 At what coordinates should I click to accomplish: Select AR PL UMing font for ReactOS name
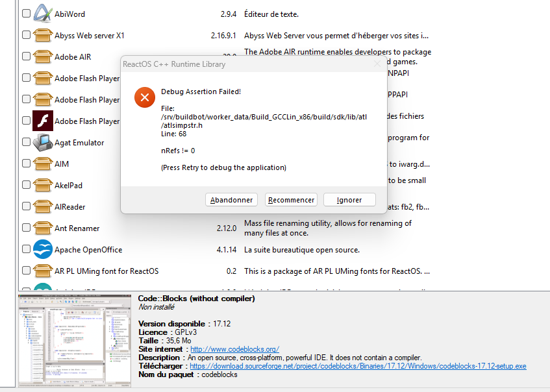point(106,271)
